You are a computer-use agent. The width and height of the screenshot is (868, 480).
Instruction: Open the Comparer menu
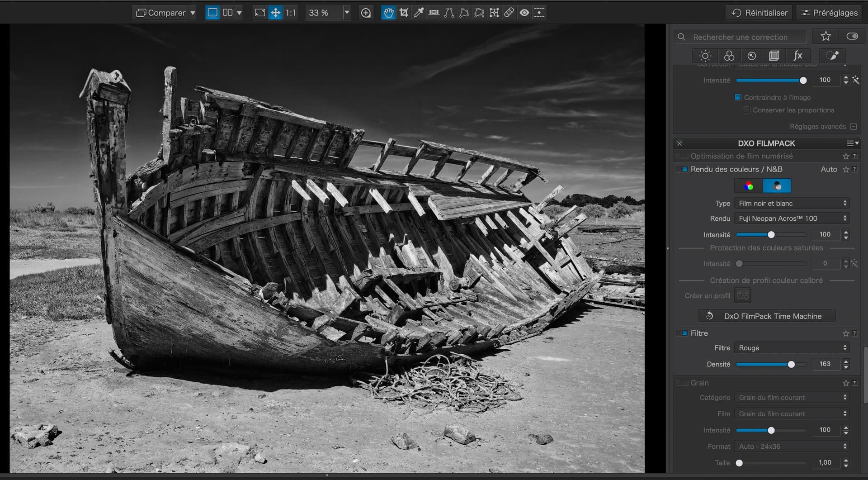click(x=165, y=13)
